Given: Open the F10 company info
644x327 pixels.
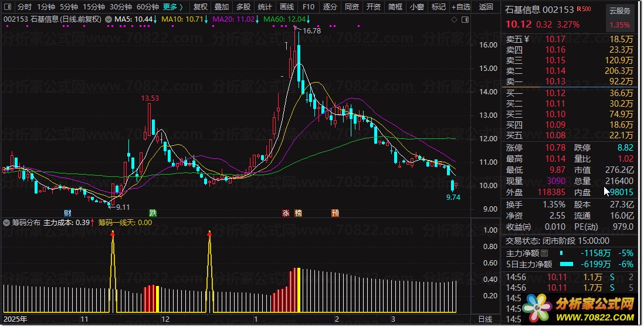Looking at the screenshot, I should tap(309, 7).
